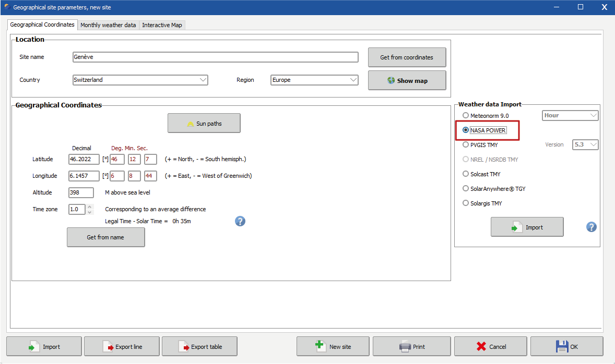Click the Print button
The height and width of the screenshot is (364, 615).
pos(411,346)
